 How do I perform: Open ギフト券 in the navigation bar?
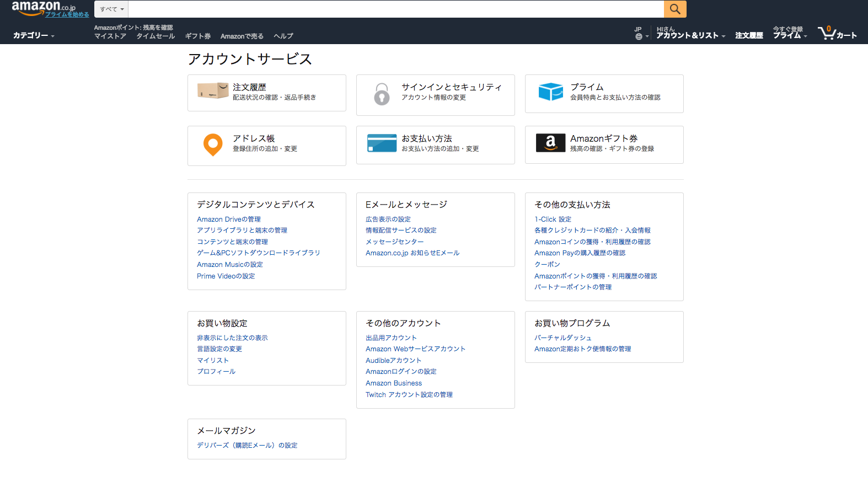pos(198,36)
